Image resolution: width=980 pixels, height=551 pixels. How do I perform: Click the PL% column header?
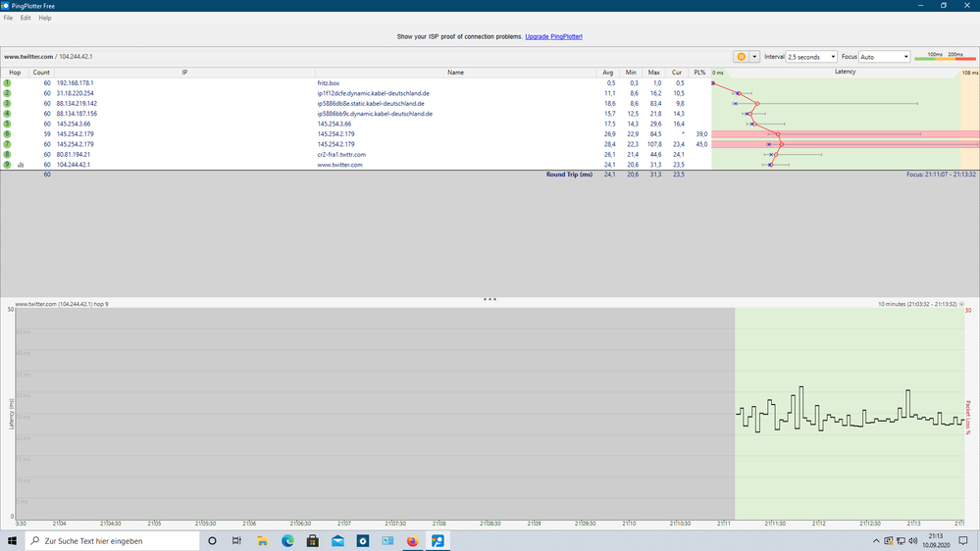pyautogui.click(x=699, y=73)
